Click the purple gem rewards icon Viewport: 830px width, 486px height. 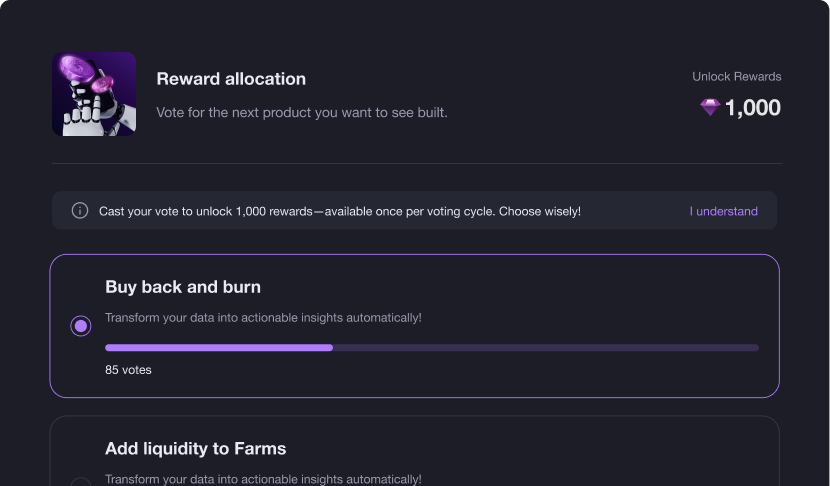tap(710, 107)
